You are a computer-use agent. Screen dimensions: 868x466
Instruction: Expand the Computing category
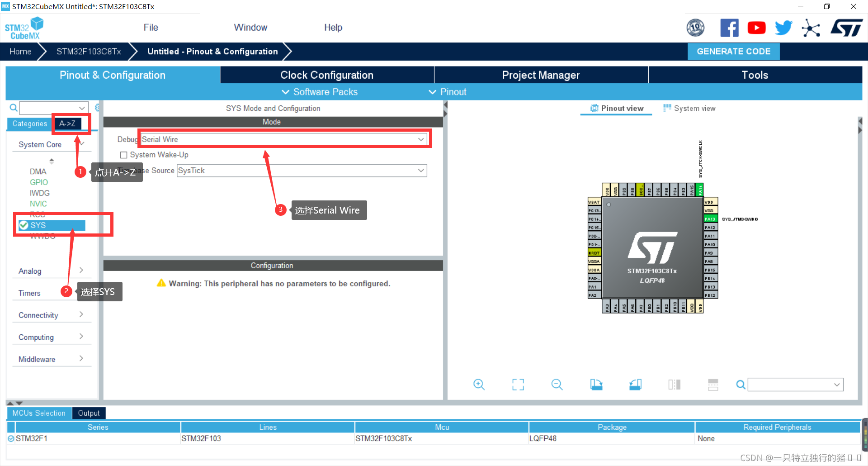(52, 337)
